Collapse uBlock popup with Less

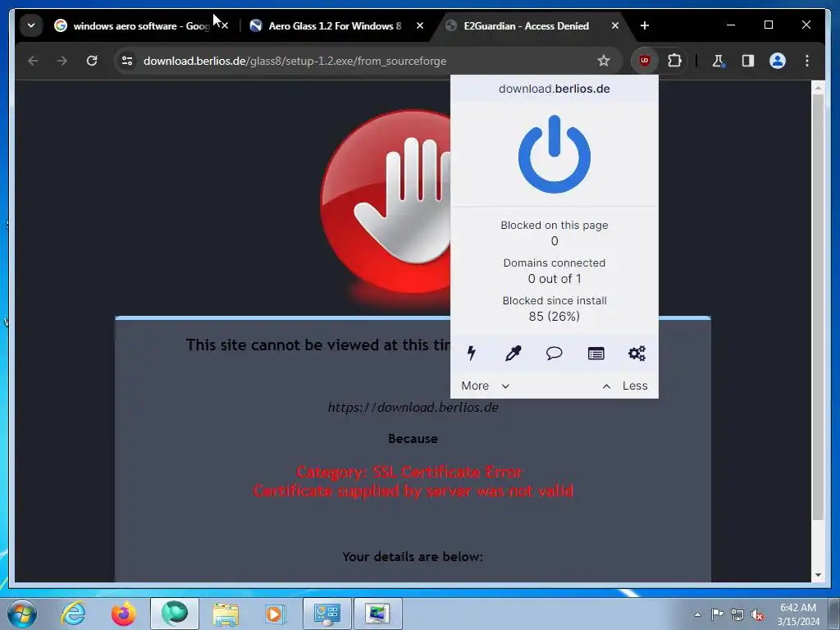[x=624, y=386]
